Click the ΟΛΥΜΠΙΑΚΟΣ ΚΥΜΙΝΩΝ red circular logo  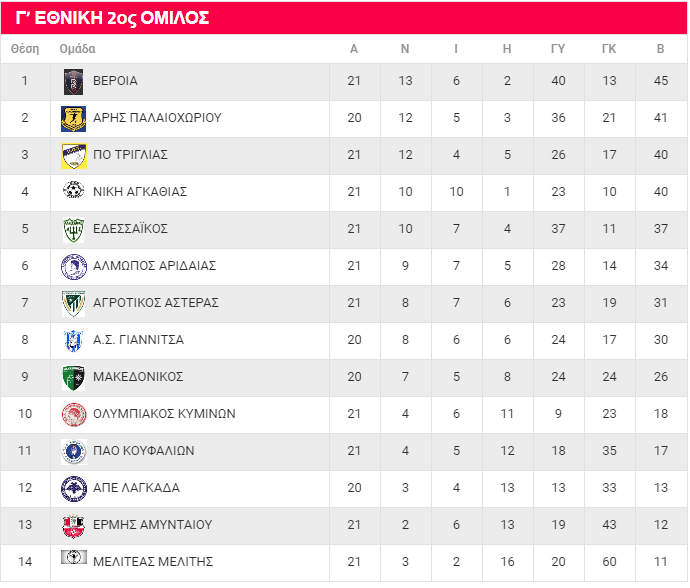pos(73,415)
